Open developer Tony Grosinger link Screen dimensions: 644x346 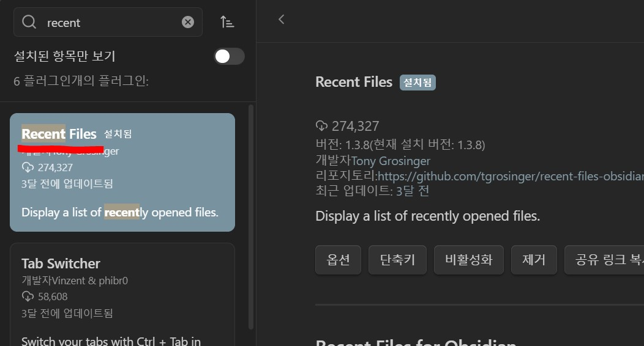coord(391,161)
